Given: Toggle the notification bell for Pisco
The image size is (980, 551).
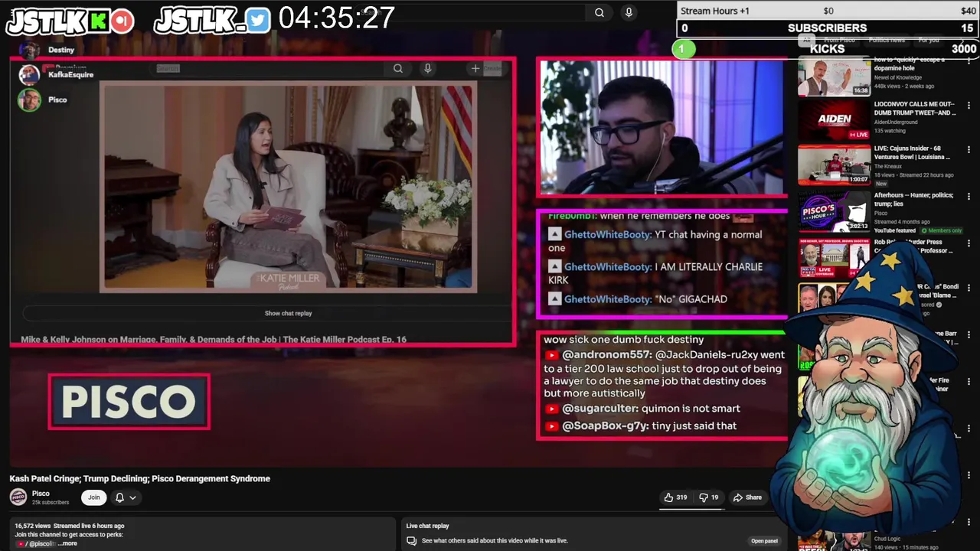Looking at the screenshot, I should tap(119, 497).
